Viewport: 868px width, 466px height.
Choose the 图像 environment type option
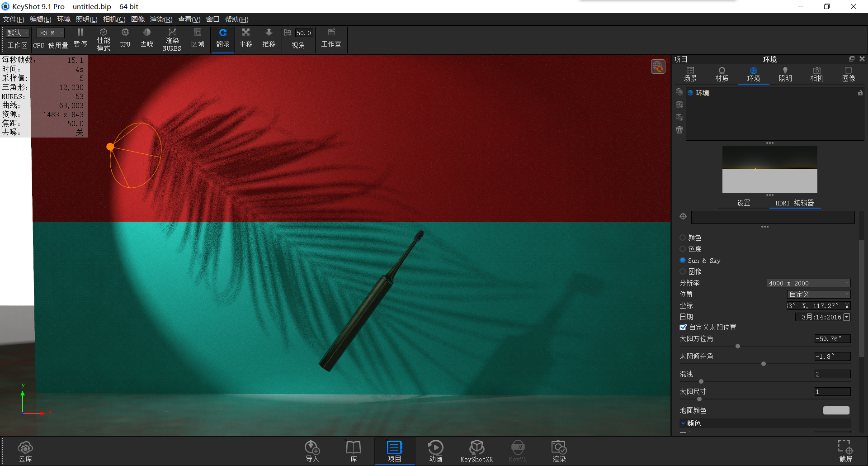(683, 271)
